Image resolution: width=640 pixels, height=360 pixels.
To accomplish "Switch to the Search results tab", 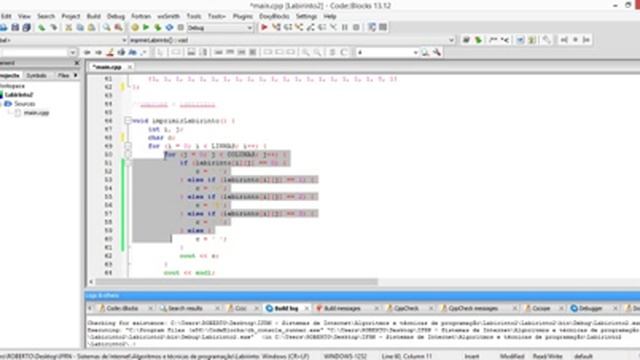I will pos(185,308).
